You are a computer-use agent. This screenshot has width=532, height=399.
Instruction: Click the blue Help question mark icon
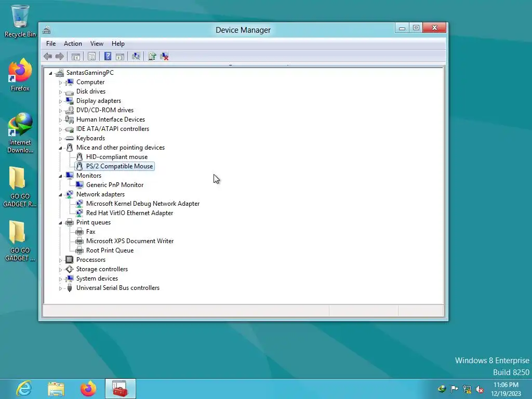[108, 56]
